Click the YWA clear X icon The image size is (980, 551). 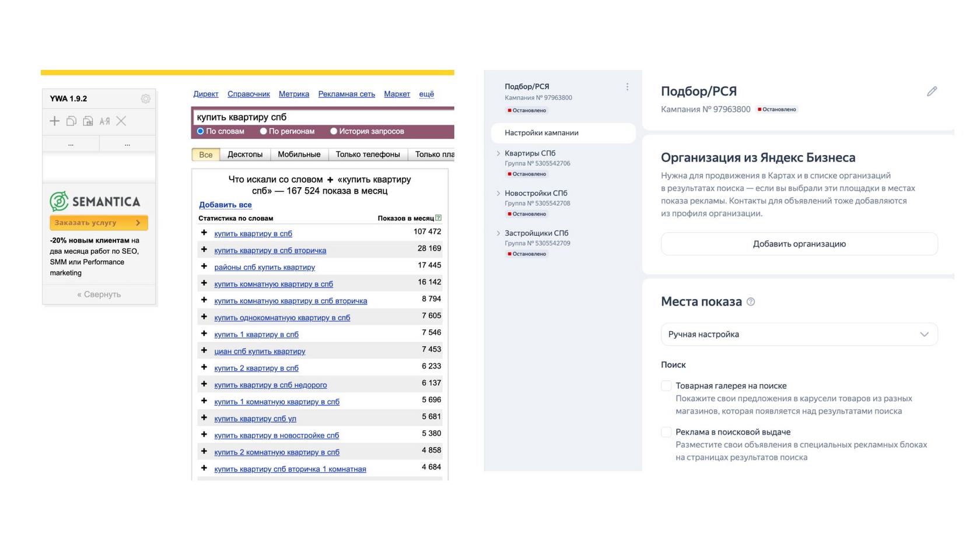tap(121, 121)
